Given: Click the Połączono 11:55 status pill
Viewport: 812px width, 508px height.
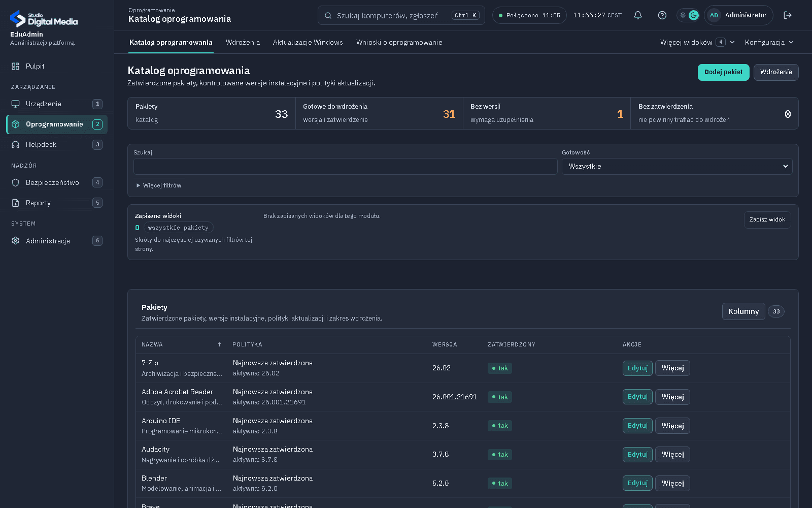Looking at the screenshot, I should pyautogui.click(x=529, y=15).
